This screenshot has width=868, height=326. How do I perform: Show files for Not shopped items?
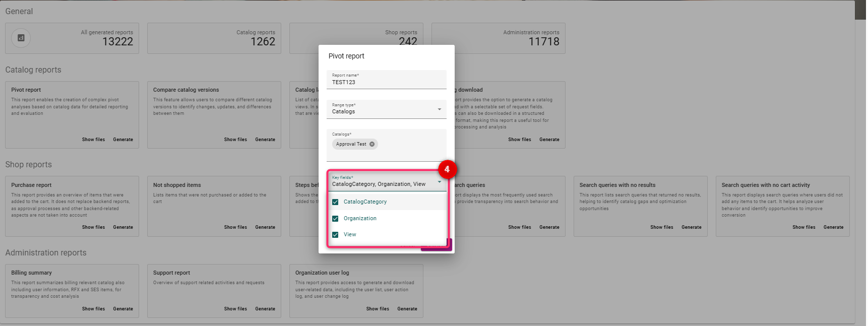click(235, 227)
